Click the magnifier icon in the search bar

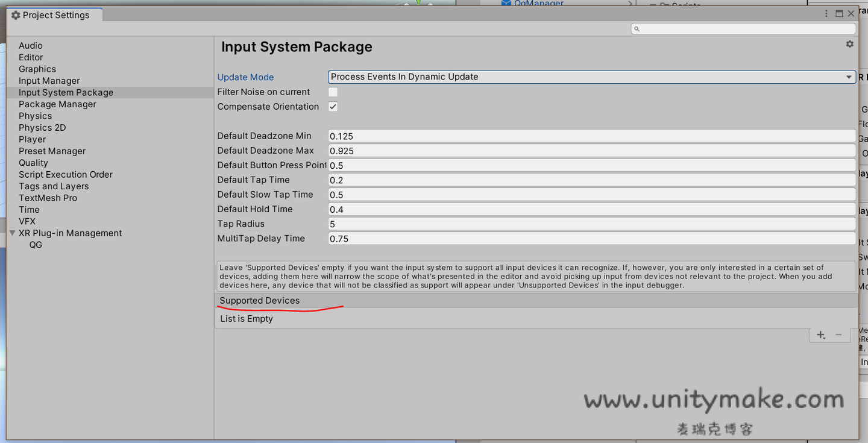(637, 28)
